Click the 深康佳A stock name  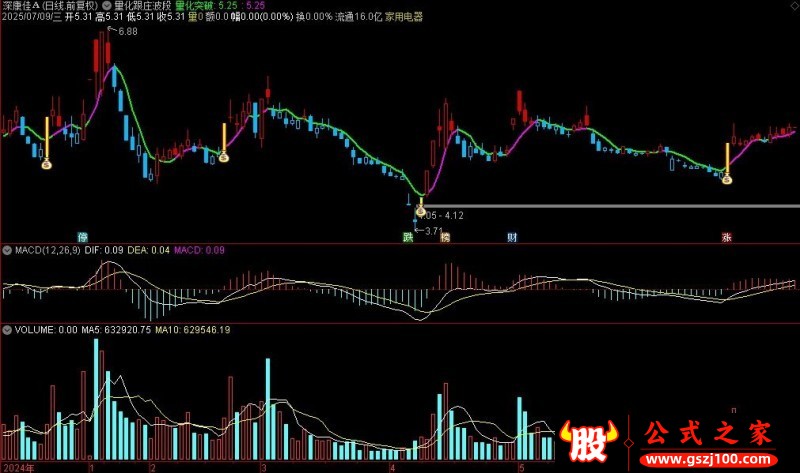point(20,5)
